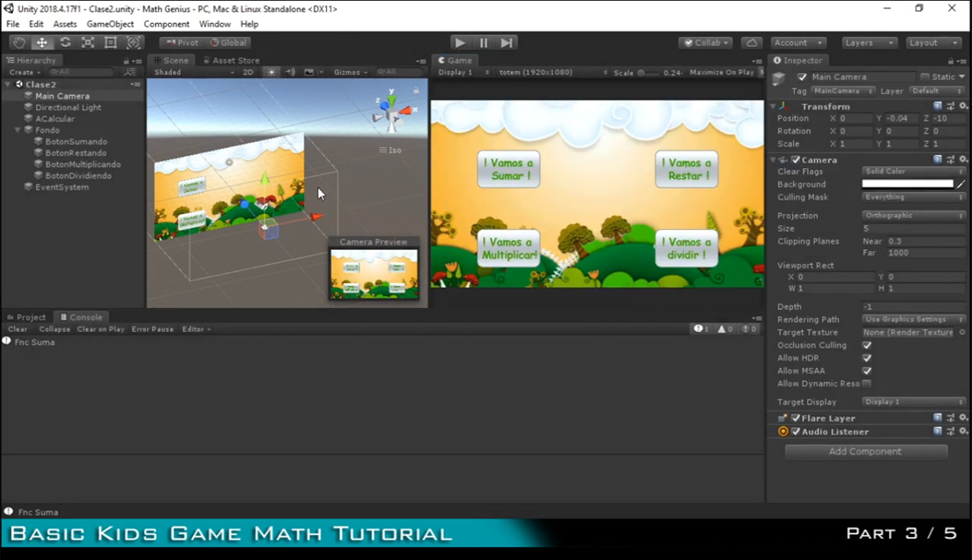Disable Allow HDR checkbox
The height and width of the screenshot is (560, 972).
(x=867, y=358)
